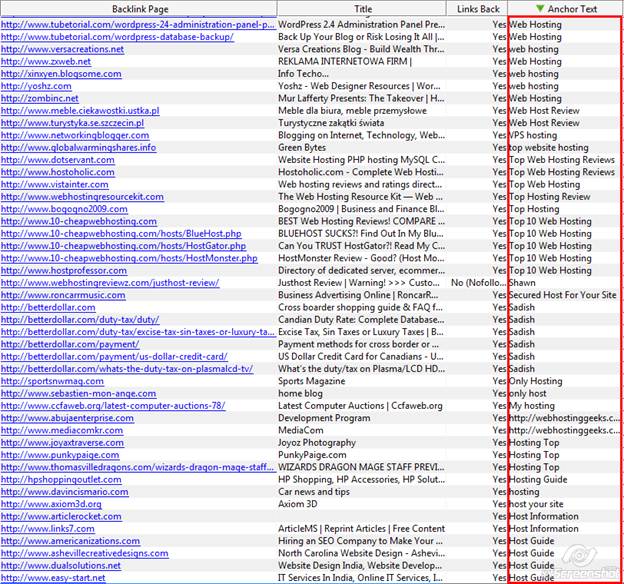Select the 'Development Program' title cell

point(324,418)
